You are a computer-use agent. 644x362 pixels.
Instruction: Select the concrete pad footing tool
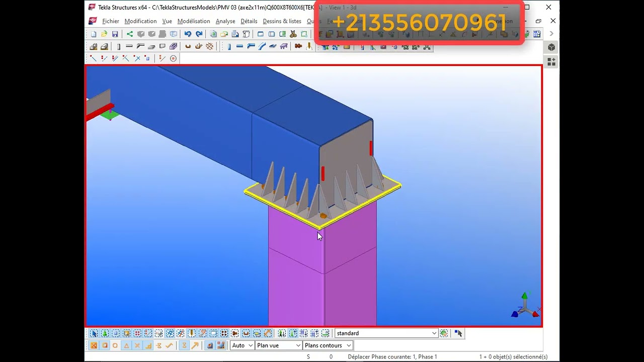(x=94, y=46)
